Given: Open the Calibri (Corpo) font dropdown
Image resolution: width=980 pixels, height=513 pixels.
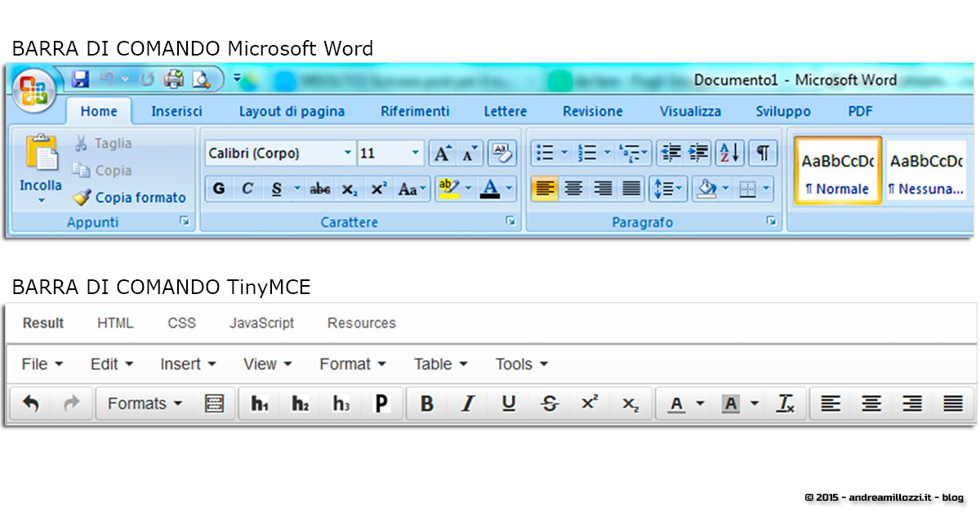Looking at the screenshot, I should (278, 153).
